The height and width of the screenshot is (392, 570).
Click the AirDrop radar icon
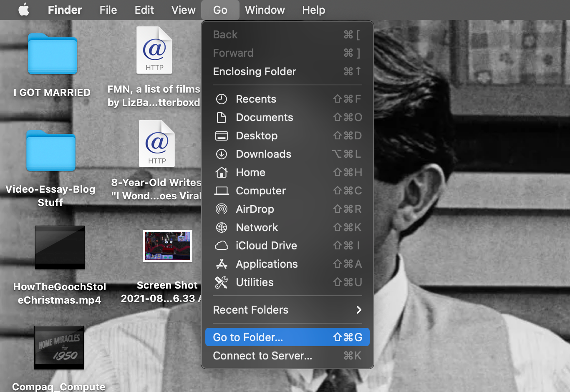[221, 209]
